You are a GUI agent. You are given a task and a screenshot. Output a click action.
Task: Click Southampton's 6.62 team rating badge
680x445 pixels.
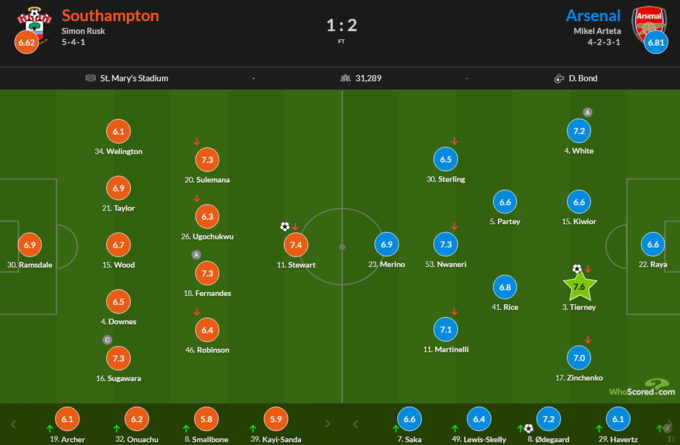[26, 44]
